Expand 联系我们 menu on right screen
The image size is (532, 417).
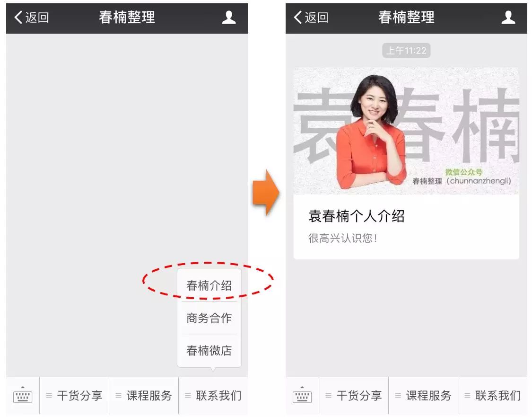493,396
